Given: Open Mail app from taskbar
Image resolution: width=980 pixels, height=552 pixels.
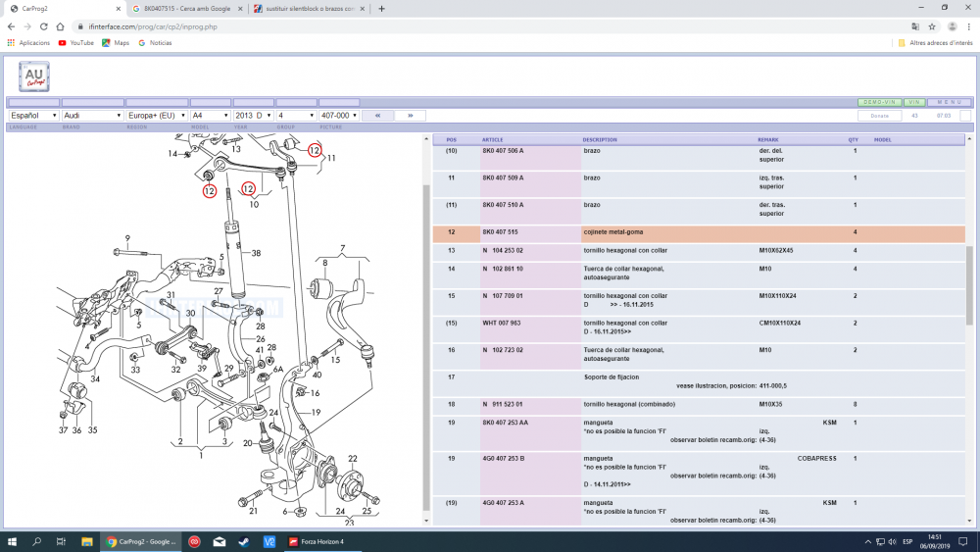Looking at the screenshot, I should 220,541.
